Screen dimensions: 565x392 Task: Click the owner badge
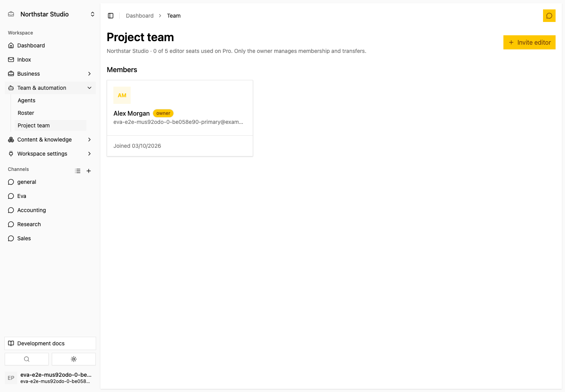tap(163, 113)
